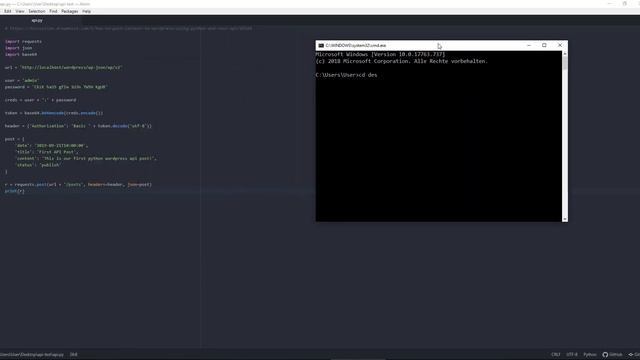Click the "import json" code line

[x=18, y=48]
